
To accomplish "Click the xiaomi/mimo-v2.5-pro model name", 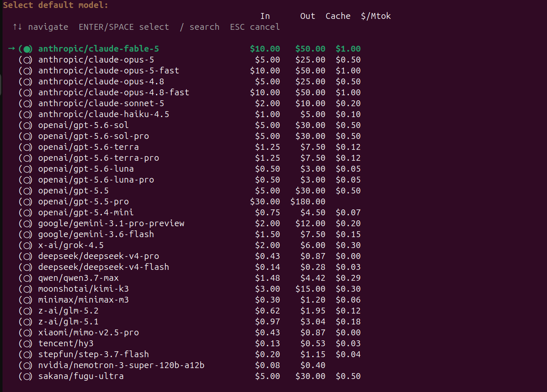I will 88,332.
